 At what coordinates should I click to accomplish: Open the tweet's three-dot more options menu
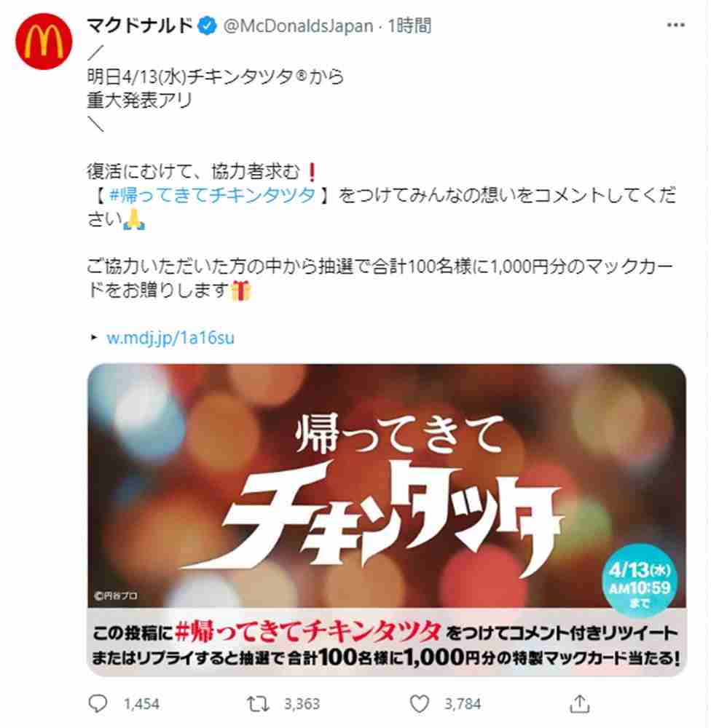tap(675, 25)
